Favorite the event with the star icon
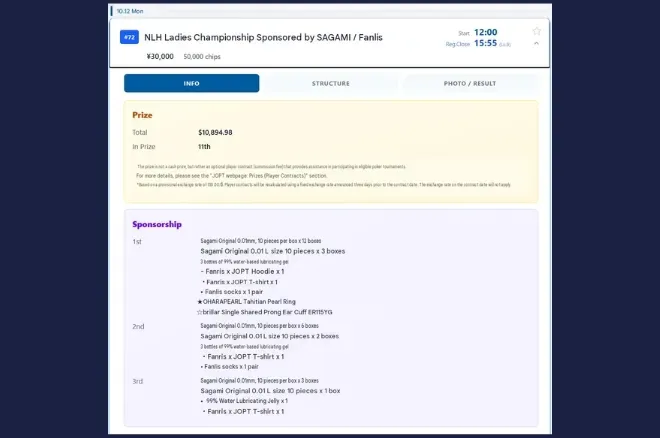Image resolution: width=660 pixels, height=438 pixels. tap(537, 31)
